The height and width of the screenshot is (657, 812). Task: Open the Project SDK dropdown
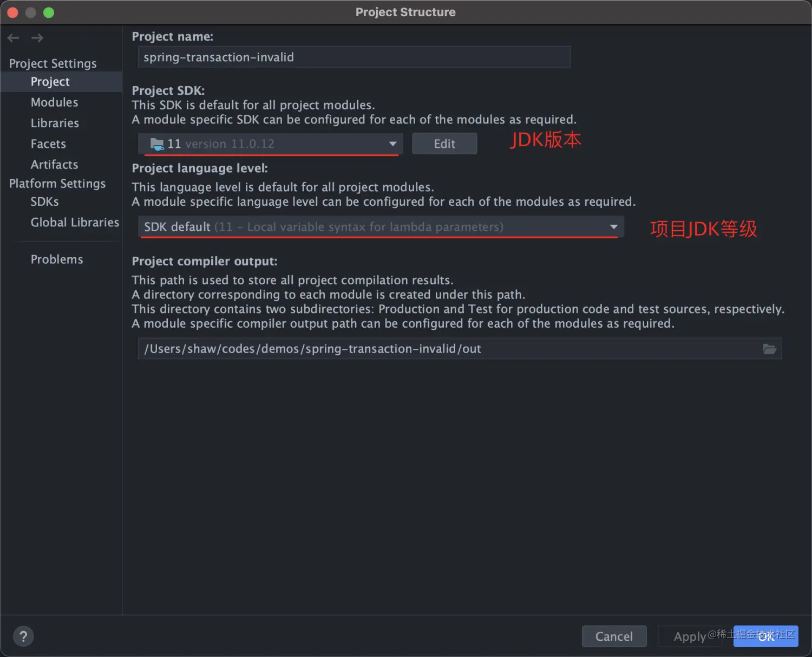[271, 144]
